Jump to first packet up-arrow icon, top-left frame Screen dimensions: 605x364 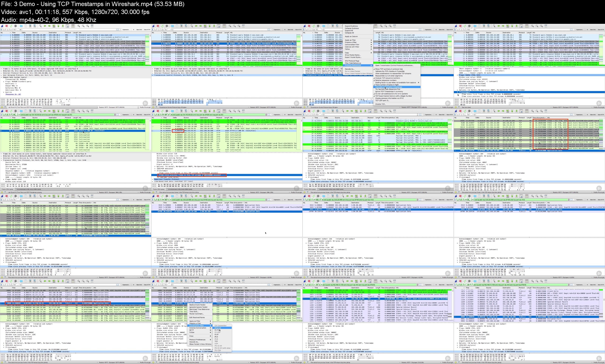pos(58,26)
